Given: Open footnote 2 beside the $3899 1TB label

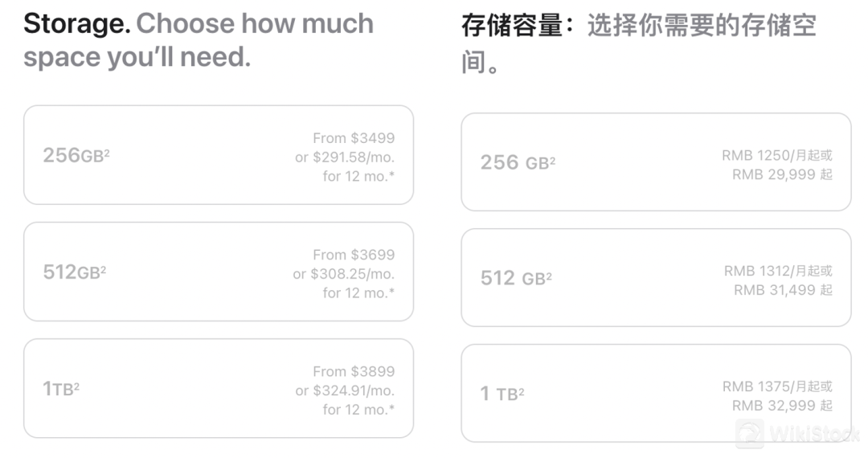Looking at the screenshot, I should coord(76,385).
